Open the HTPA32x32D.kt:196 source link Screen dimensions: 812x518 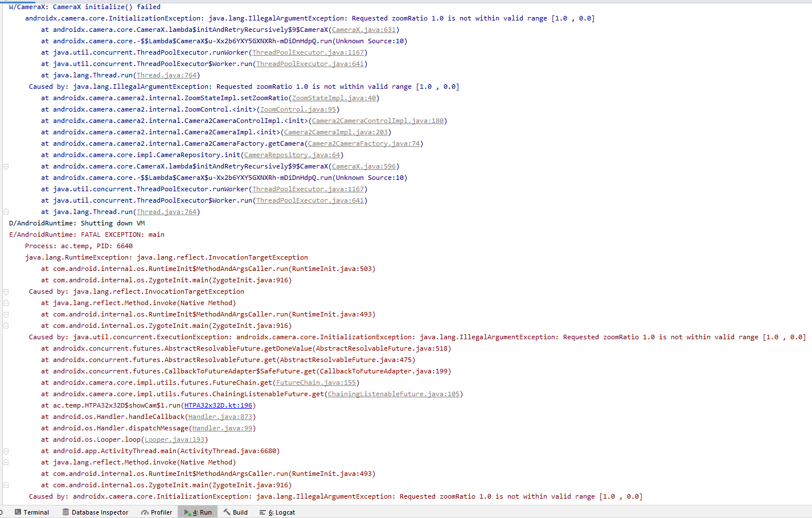point(218,405)
